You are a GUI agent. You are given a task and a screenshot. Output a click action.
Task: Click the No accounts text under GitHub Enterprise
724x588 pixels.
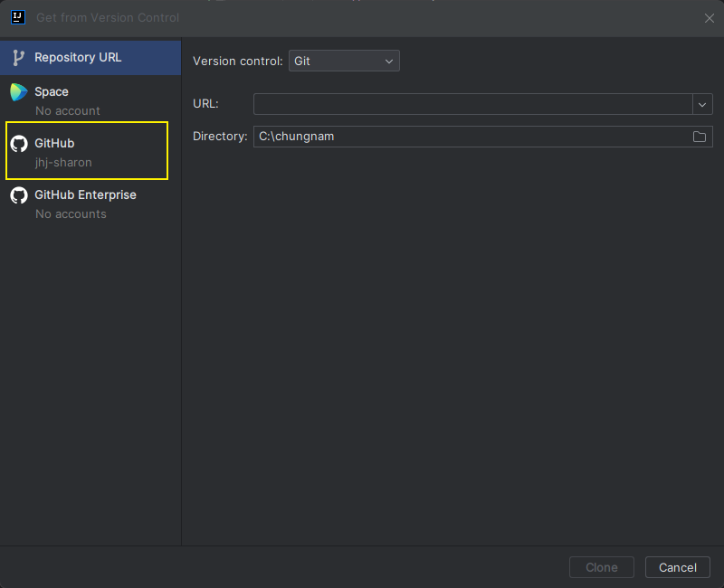(x=71, y=214)
